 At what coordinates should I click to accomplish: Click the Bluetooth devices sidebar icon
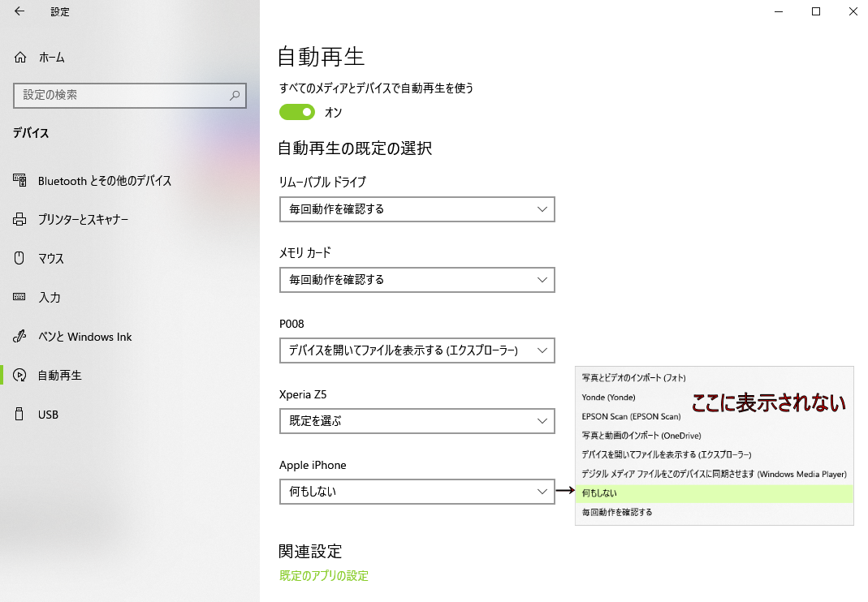[20, 181]
